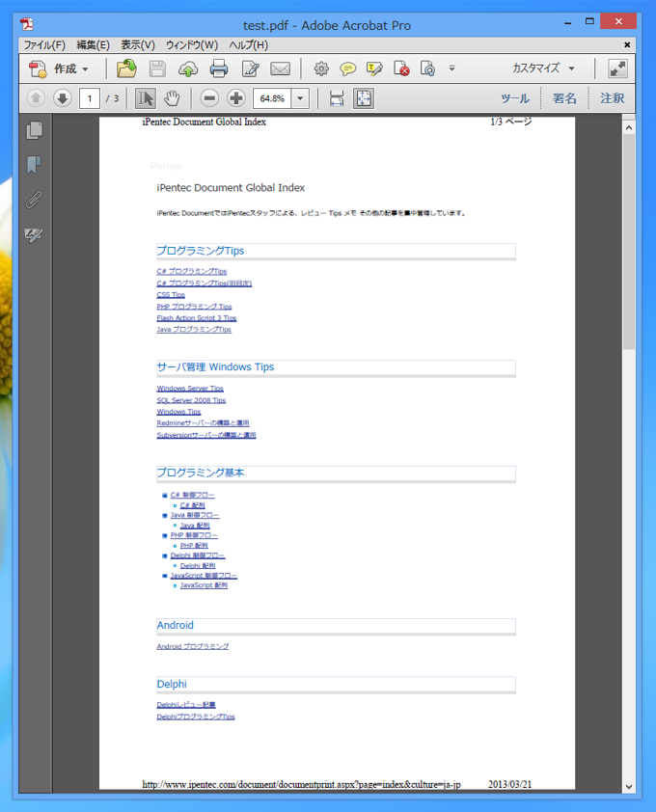Click the vertical scrollbar thumb
Screen dimensions: 656x812
(629, 242)
